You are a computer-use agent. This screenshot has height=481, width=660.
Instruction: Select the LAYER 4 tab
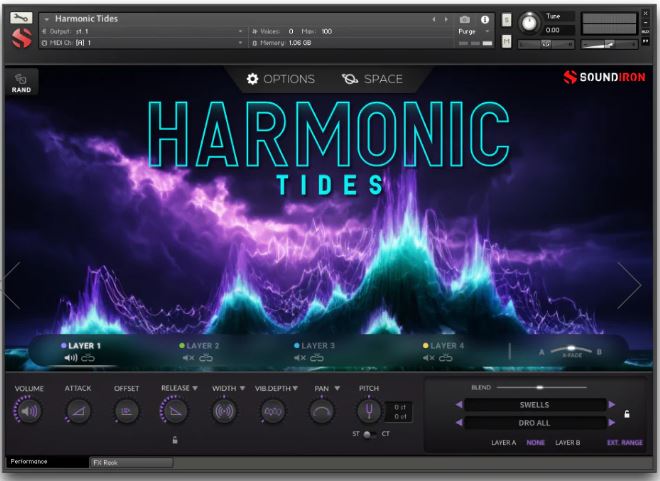coord(443,345)
